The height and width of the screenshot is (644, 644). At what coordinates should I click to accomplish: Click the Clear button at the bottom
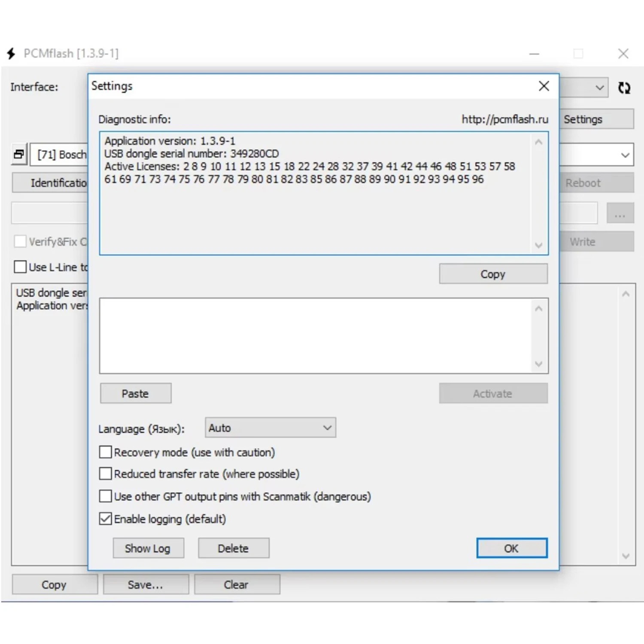(237, 584)
